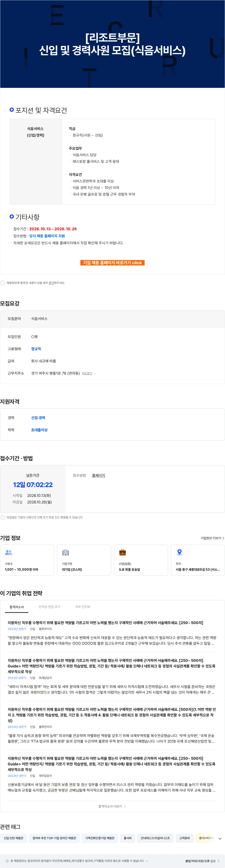Select the 합격자소서 tab
Screen dimensions: 225x868
pos(17,607)
